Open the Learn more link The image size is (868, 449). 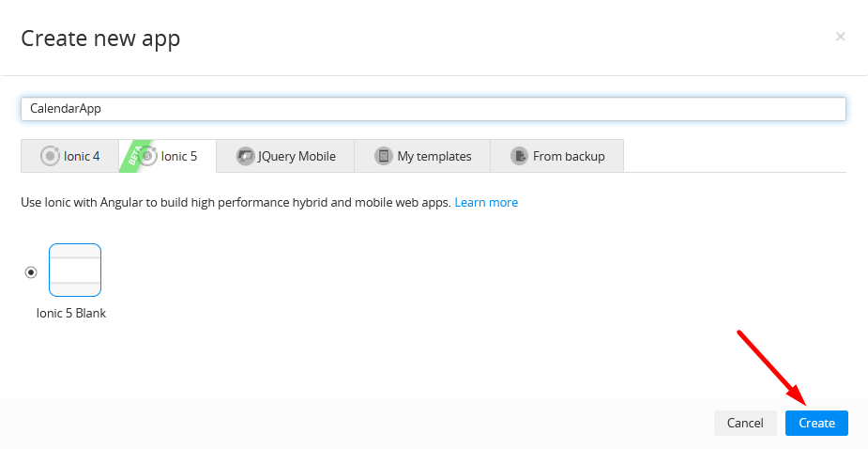[486, 202]
